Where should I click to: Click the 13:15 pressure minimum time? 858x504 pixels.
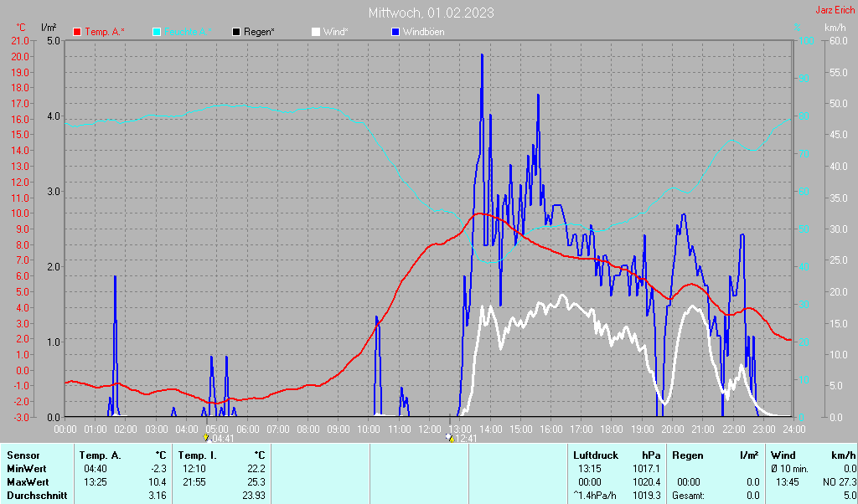589,469
